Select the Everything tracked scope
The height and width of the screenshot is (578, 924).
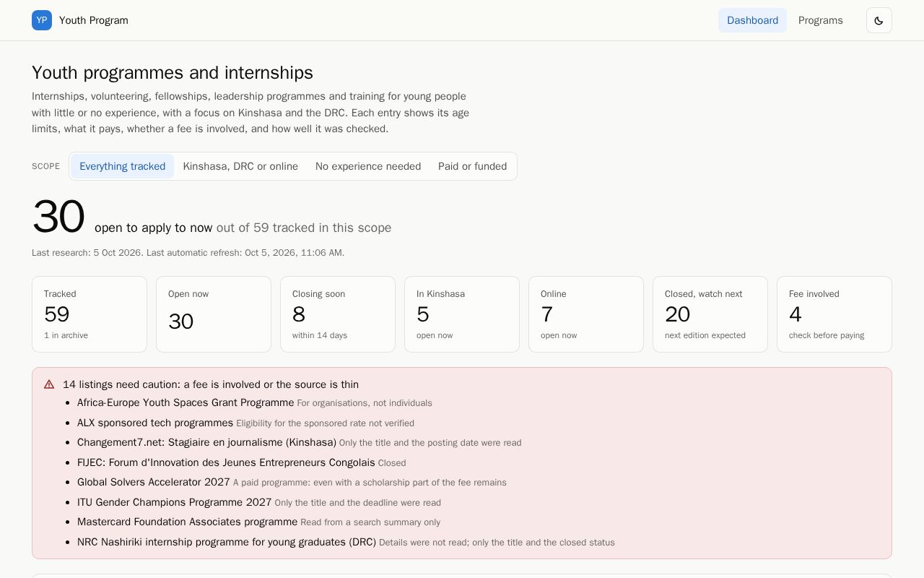click(x=122, y=166)
